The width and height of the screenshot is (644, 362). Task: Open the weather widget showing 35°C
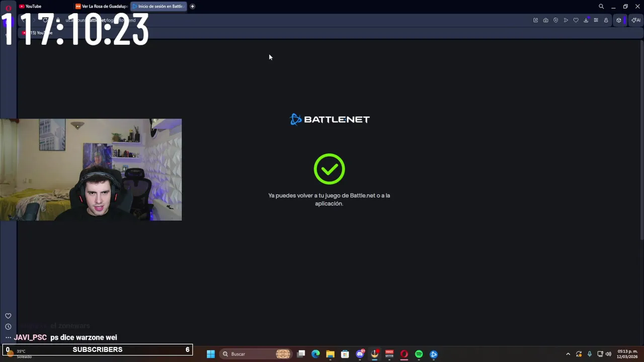tap(20, 353)
